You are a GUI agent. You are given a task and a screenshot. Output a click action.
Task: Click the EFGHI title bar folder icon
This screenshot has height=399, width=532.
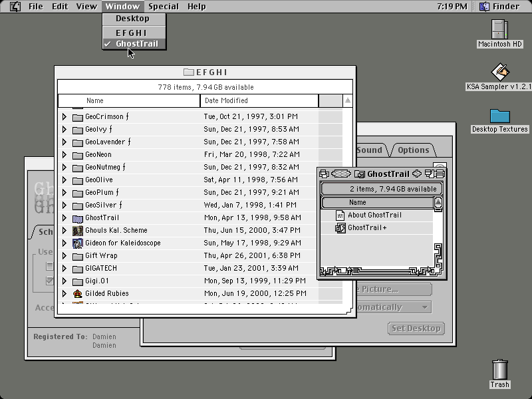pyautogui.click(x=188, y=72)
